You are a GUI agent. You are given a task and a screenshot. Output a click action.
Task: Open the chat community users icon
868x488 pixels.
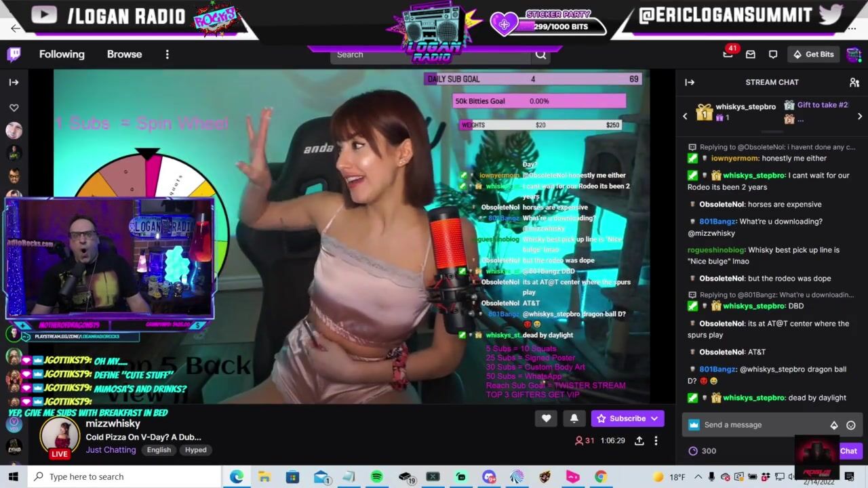coord(854,82)
